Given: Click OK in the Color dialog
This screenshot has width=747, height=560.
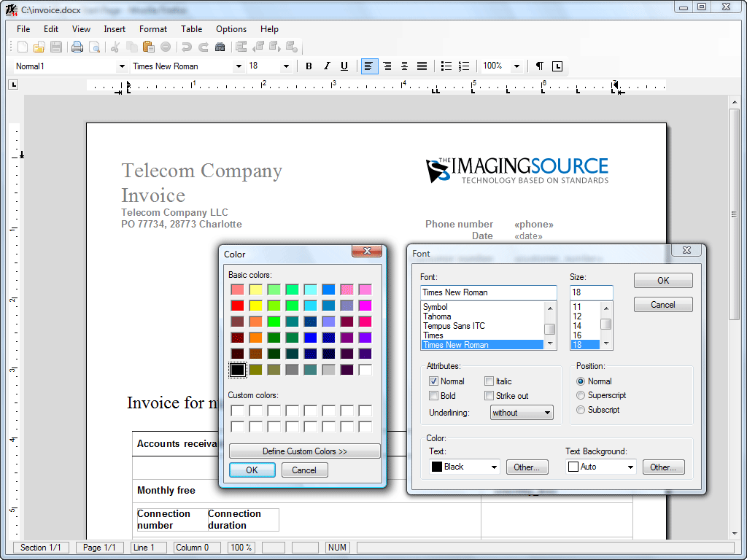Looking at the screenshot, I should [252, 470].
